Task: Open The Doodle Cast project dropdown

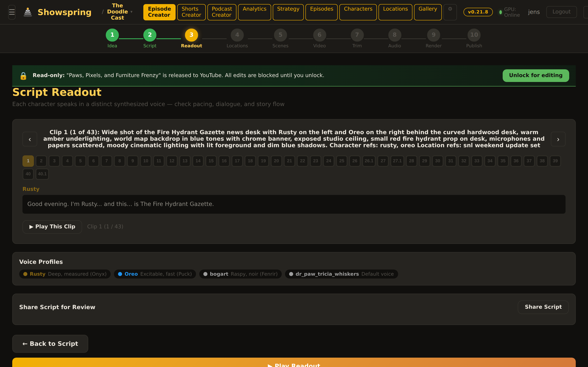Action: point(119,11)
